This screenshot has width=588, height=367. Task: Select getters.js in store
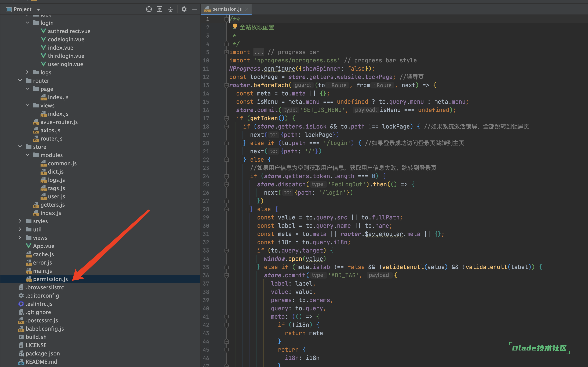(53, 205)
